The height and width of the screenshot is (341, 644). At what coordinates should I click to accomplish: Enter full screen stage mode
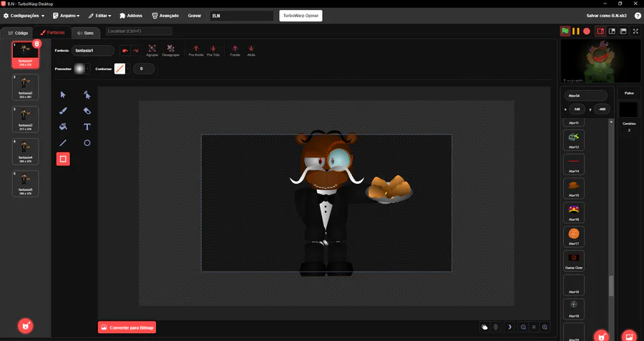click(636, 31)
